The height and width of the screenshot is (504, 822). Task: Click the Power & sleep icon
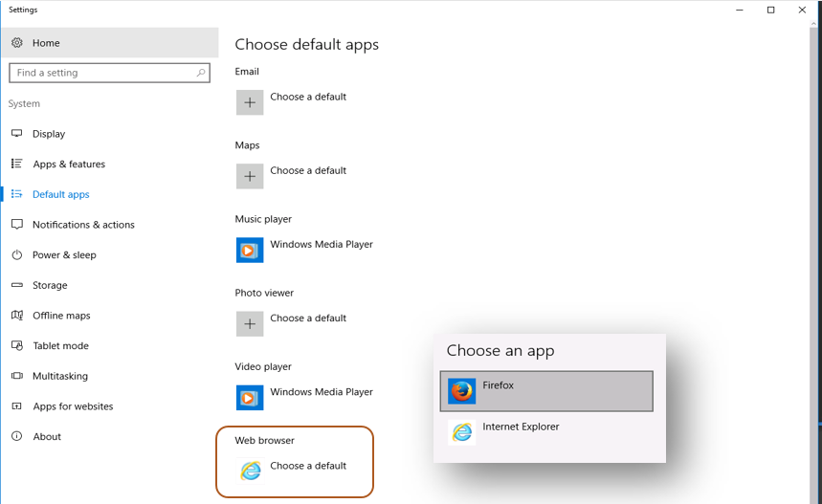17,255
